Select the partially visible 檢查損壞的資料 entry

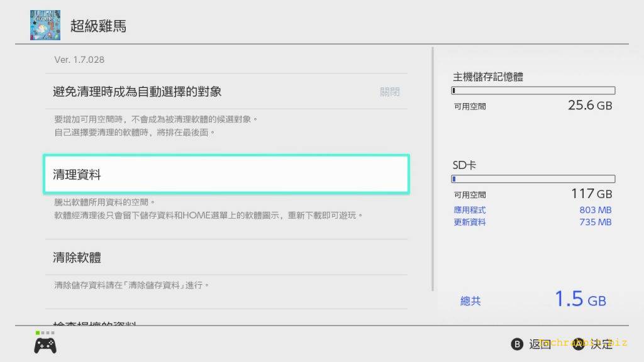point(94,323)
